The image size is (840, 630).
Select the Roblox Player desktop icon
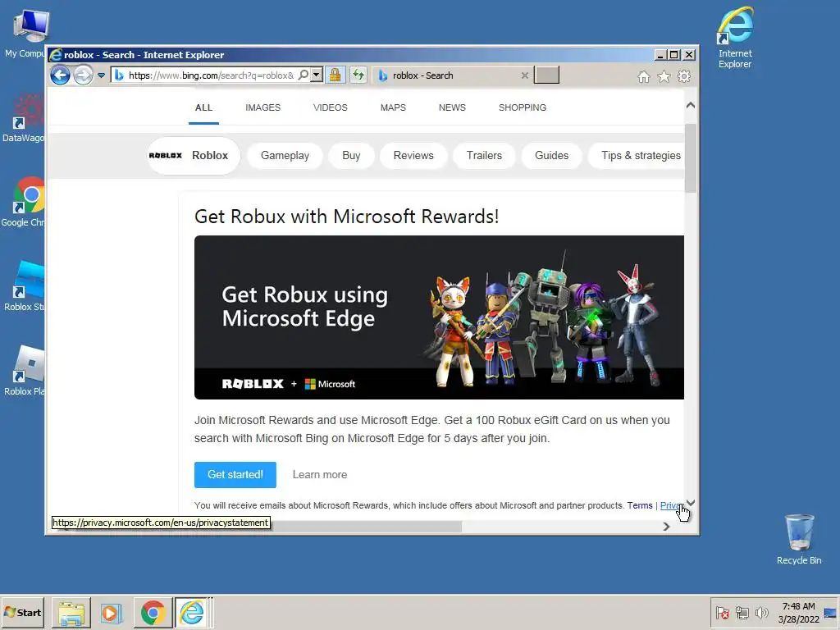[x=24, y=371]
